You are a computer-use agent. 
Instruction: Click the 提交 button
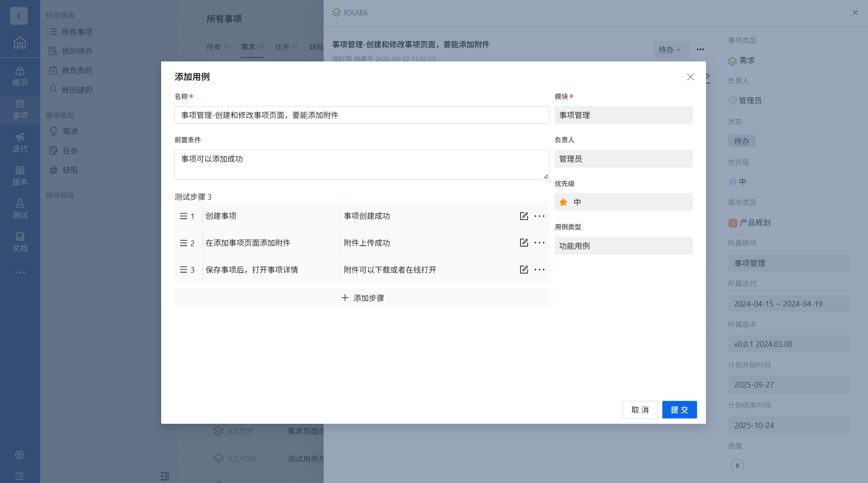pos(679,410)
